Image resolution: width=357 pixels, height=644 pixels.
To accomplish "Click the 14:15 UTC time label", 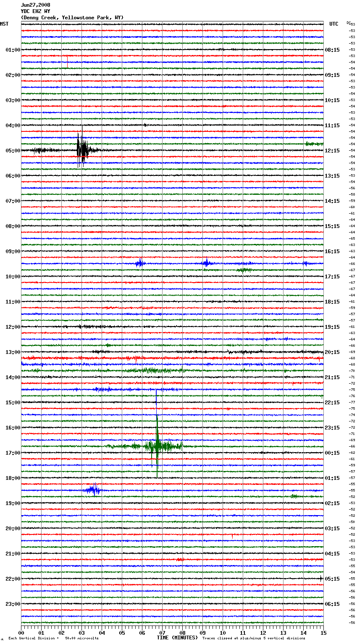I will [x=332, y=201].
